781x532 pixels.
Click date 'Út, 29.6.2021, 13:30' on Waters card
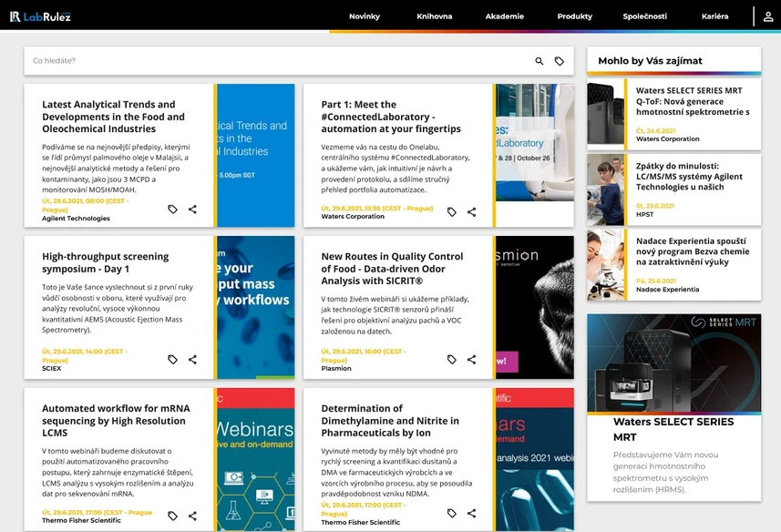pyautogui.click(x=377, y=209)
